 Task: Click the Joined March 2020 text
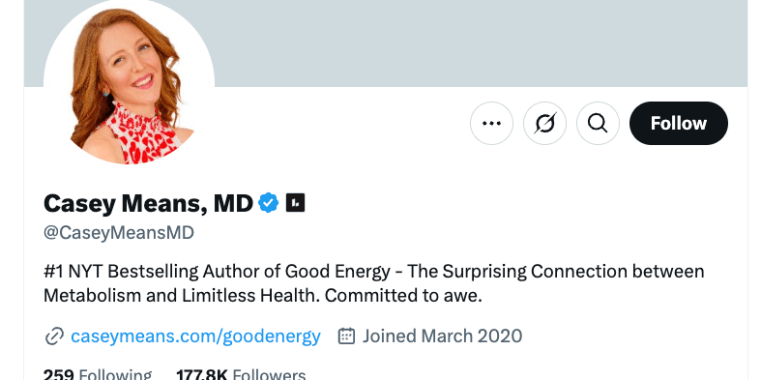(442, 336)
